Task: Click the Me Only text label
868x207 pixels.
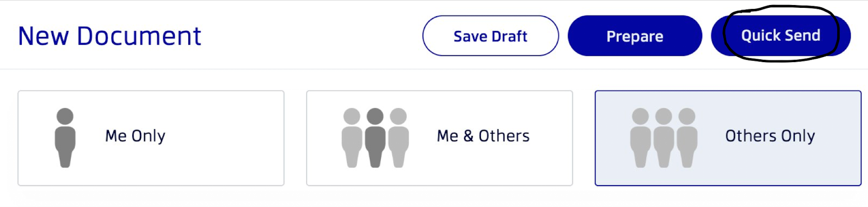Action: (x=135, y=136)
